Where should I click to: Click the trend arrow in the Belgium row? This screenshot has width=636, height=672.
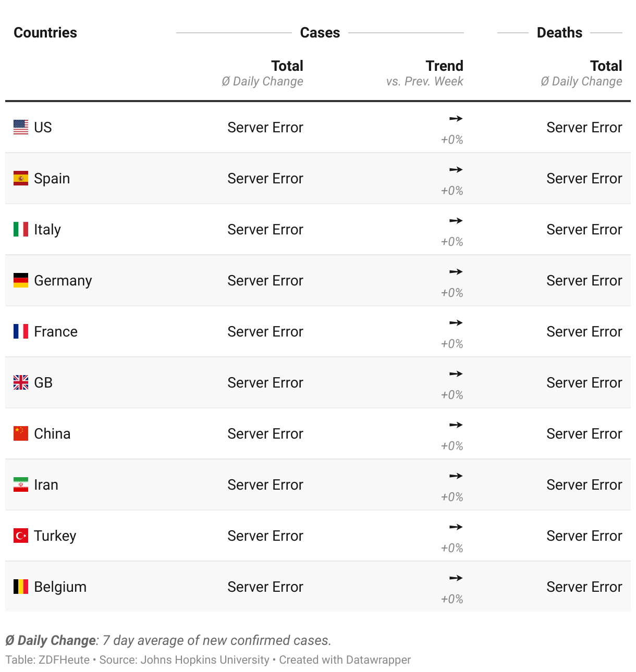pyautogui.click(x=456, y=578)
